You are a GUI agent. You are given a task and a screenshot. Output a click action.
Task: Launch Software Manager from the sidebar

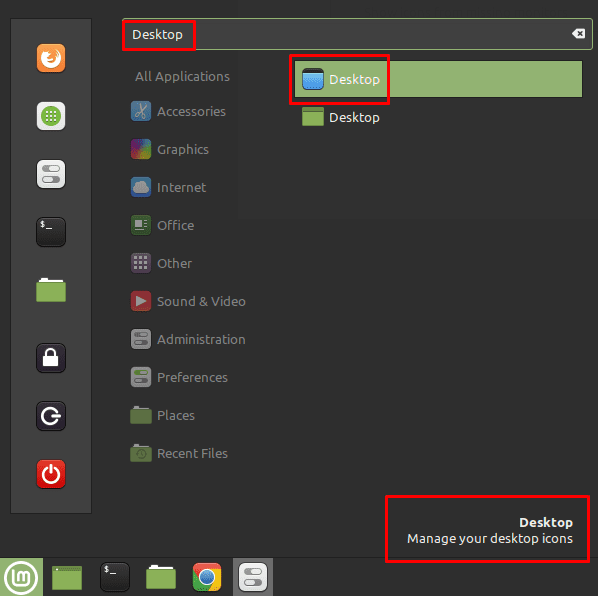pyautogui.click(x=51, y=116)
